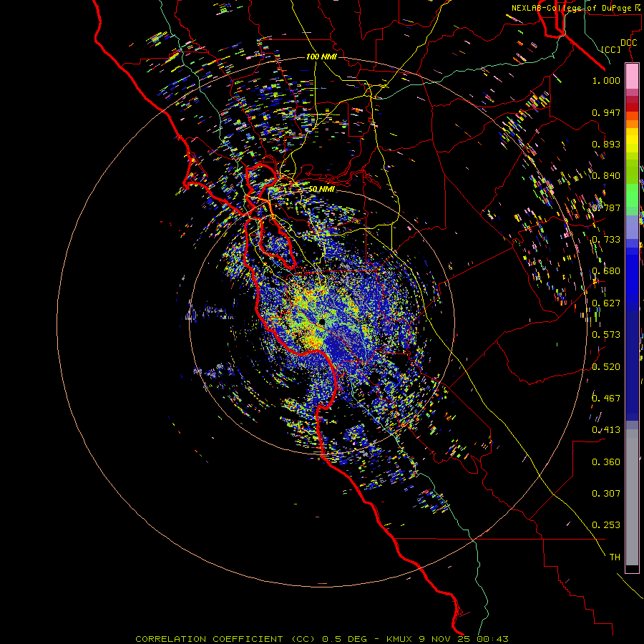
Task: Click the 0.947 scale value label
Action: [606, 112]
